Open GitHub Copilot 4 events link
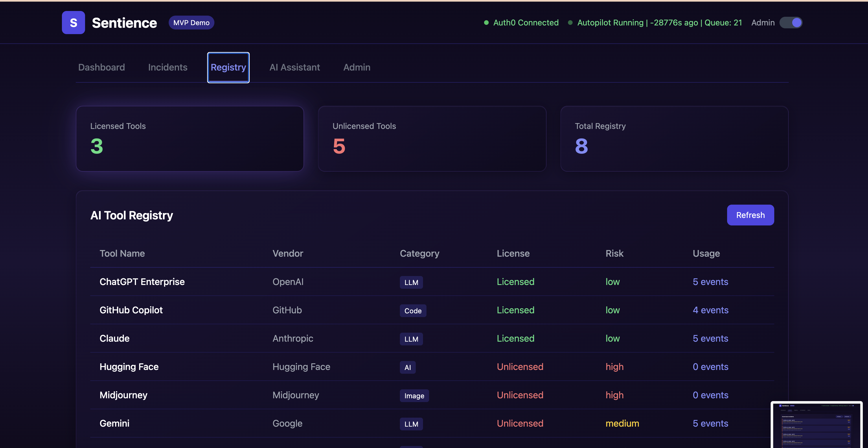The height and width of the screenshot is (448, 868). [x=710, y=310]
